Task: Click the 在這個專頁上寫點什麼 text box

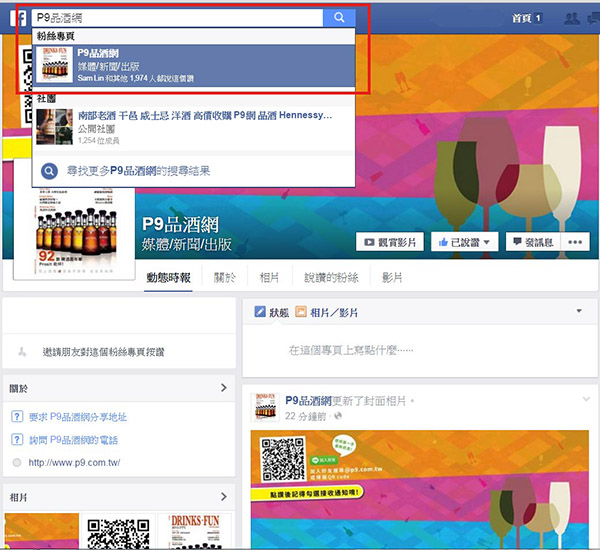Action: tap(420, 350)
